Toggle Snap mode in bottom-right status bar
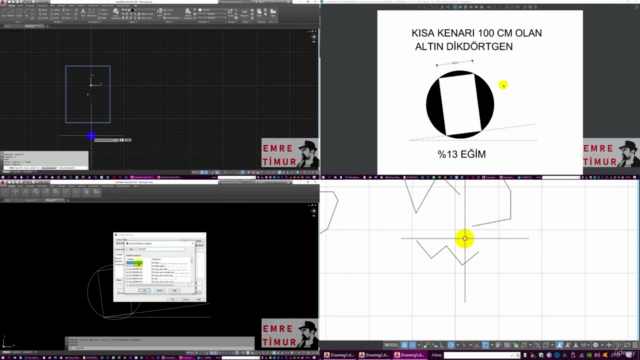Image resolution: width=640 pixels, height=360 pixels. point(413,345)
